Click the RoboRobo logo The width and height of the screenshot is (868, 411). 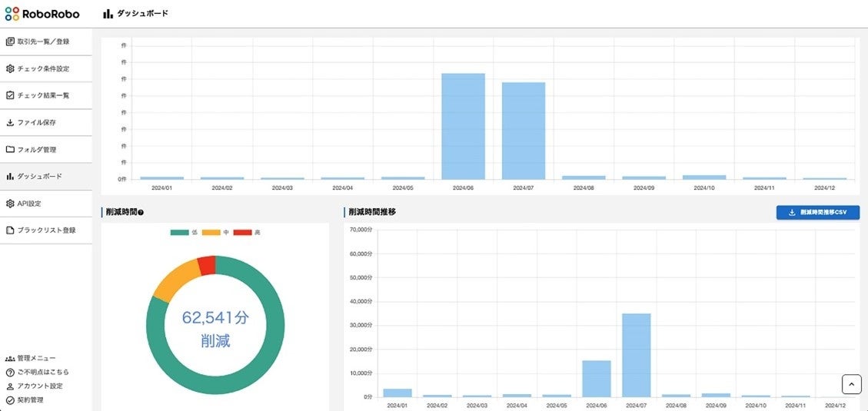tap(42, 14)
